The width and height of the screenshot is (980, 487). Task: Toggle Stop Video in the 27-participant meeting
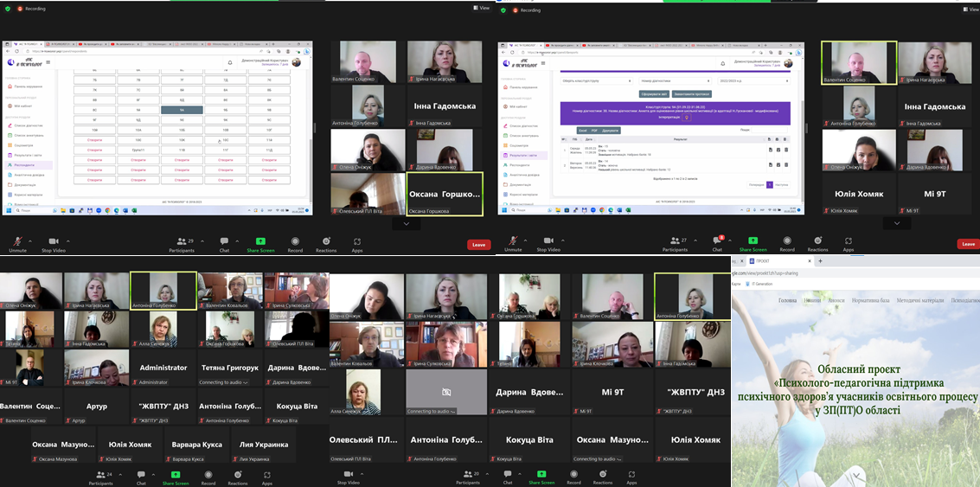click(548, 242)
